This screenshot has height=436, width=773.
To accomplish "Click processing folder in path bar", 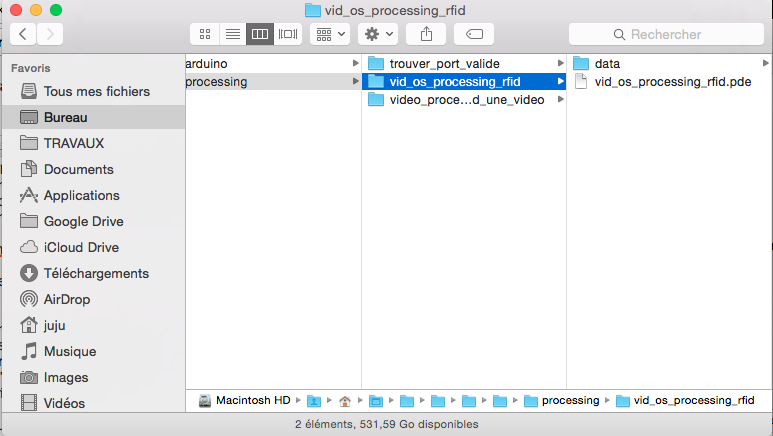I will tap(569, 401).
